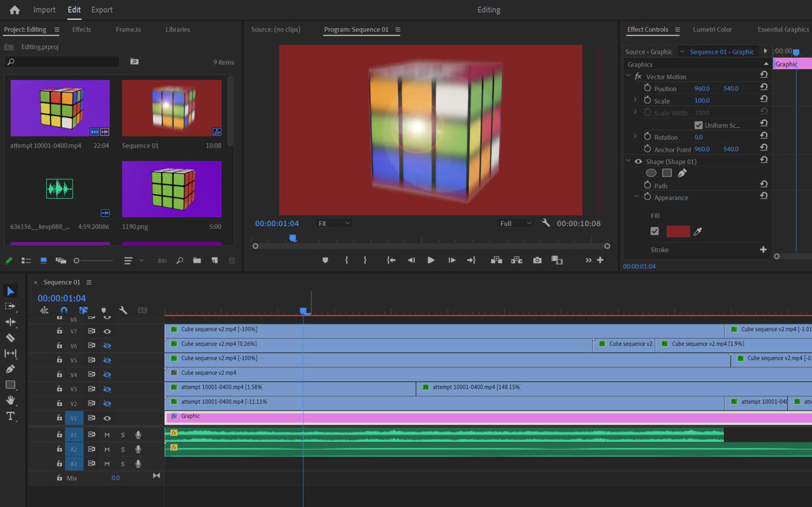This screenshot has width=812, height=507.
Task: Select the Razor tool in the toolbar
Action: click(10, 338)
